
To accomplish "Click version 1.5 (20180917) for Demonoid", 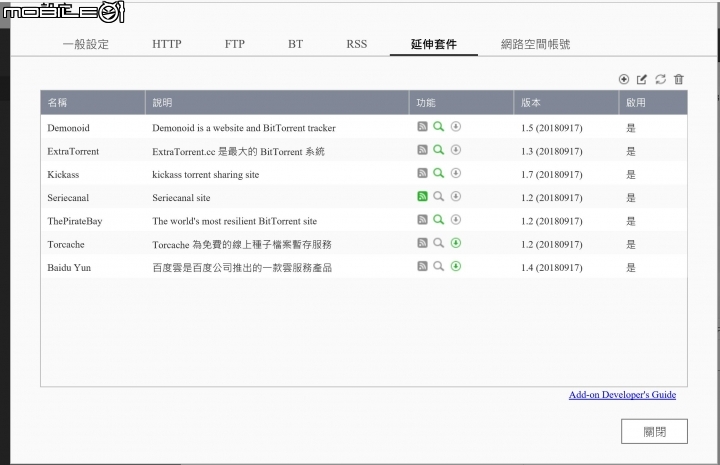I will [x=551, y=128].
